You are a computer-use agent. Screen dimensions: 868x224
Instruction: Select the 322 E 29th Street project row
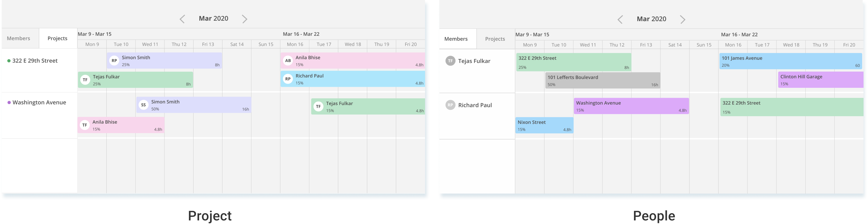pyautogui.click(x=39, y=71)
